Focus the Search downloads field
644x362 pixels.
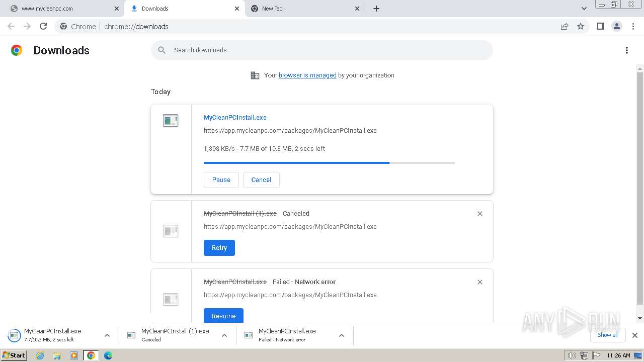click(x=322, y=50)
